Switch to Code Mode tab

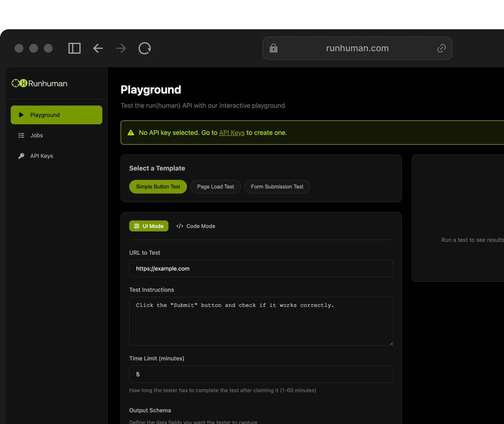[196, 226]
